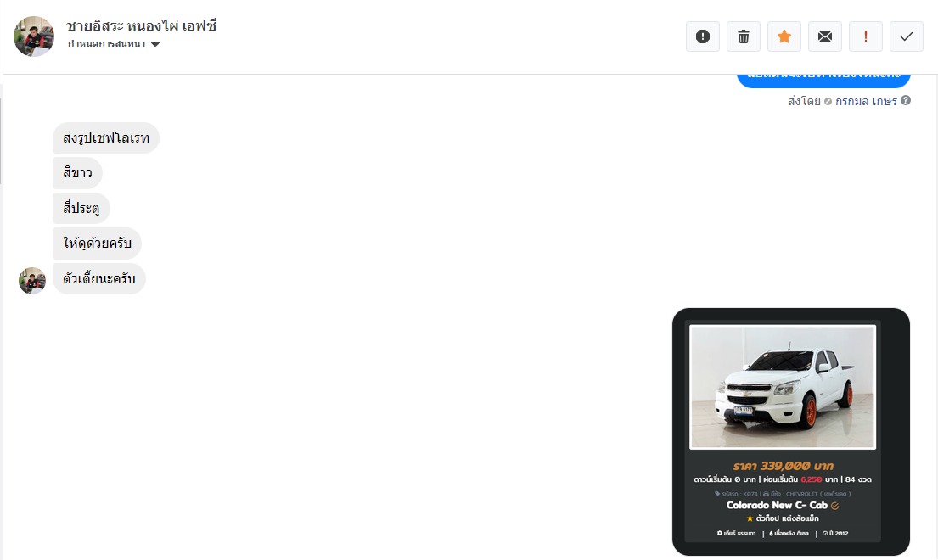Click the Colorado New C-Cab title
This screenshot has width=938, height=560.
point(777,505)
